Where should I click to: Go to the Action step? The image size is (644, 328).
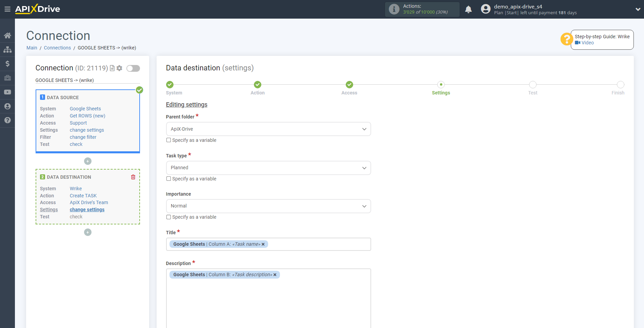258,85
